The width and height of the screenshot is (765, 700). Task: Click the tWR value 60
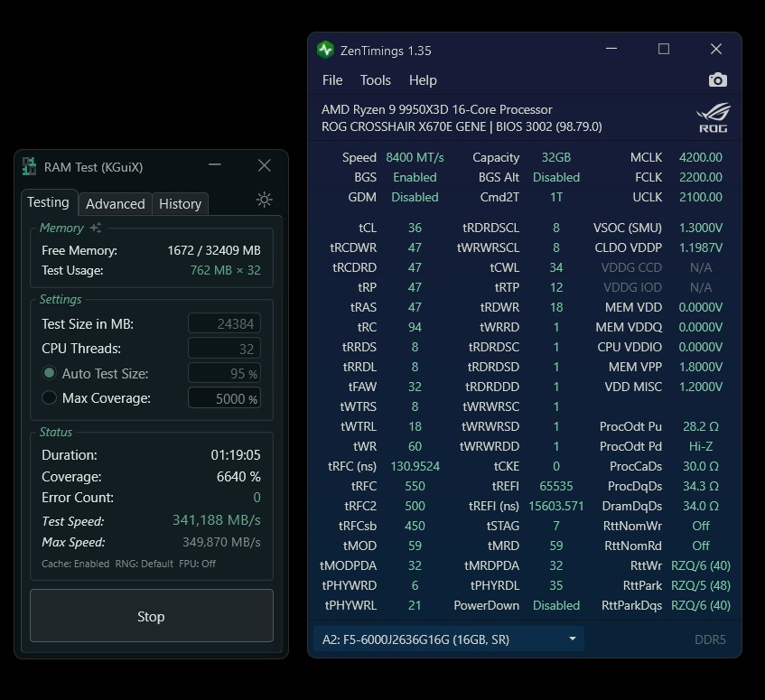tap(415, 446)
